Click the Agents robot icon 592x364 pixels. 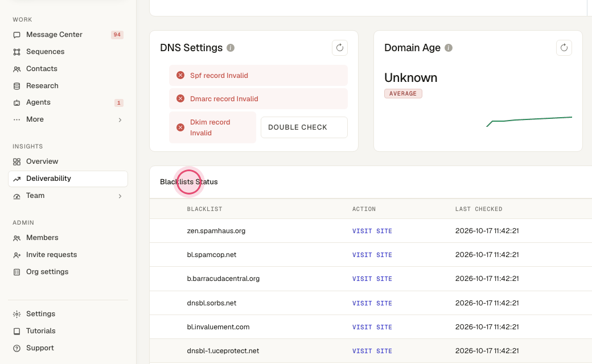[x=17, y=102]
